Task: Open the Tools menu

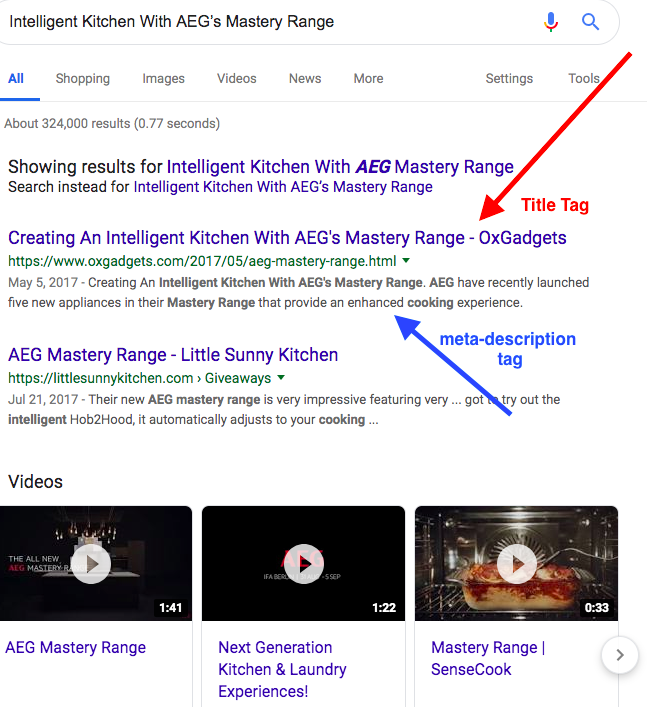Action: 583,78
